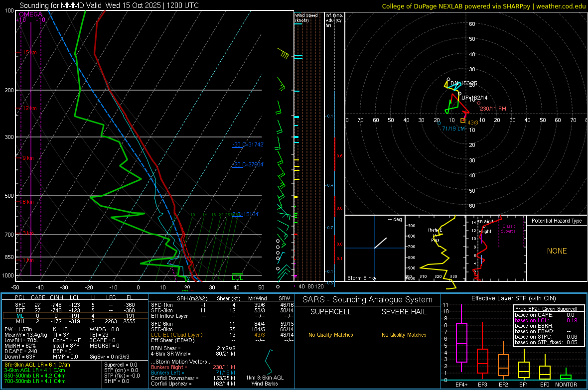Click the 'based on STPC: 0.06' probability
This screenshot has width=588, height=390.
tap(546, 337)
